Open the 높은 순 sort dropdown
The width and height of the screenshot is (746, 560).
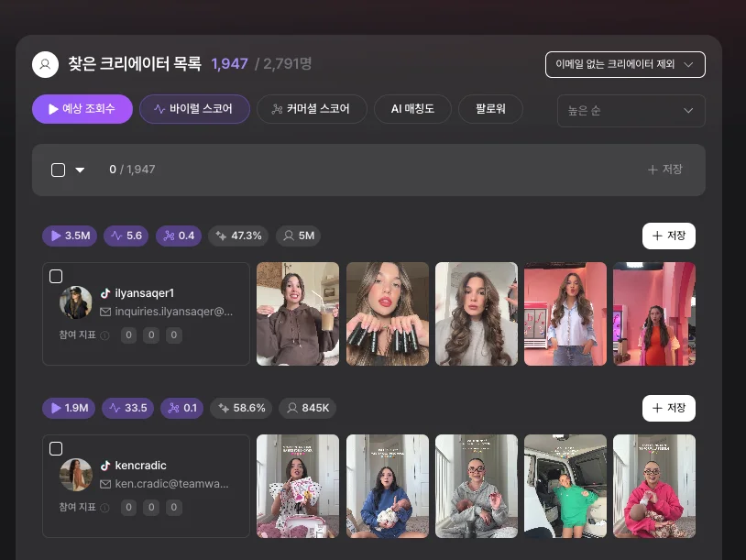tap(631, 110)
